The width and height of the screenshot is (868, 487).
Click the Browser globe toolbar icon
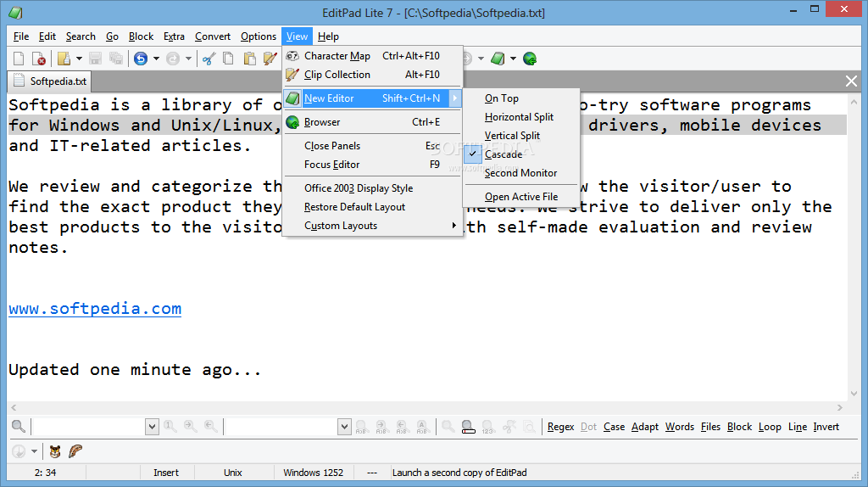pos(530,59)
